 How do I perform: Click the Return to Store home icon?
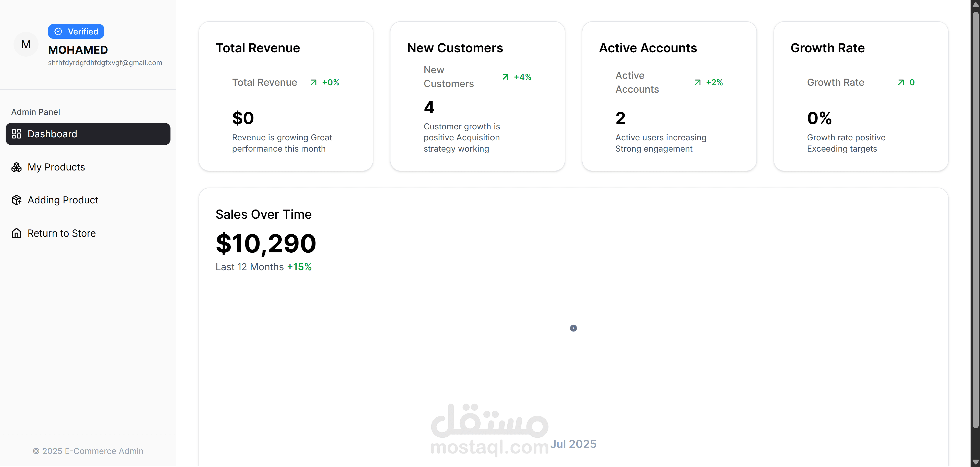(x=16, y=233)
